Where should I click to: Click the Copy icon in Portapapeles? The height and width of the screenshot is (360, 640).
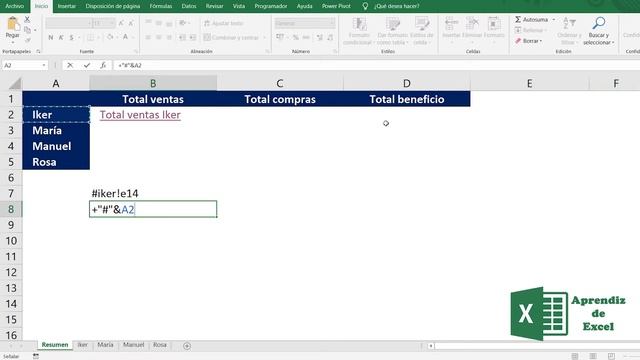pyautogui.click(x=27, y=30)
